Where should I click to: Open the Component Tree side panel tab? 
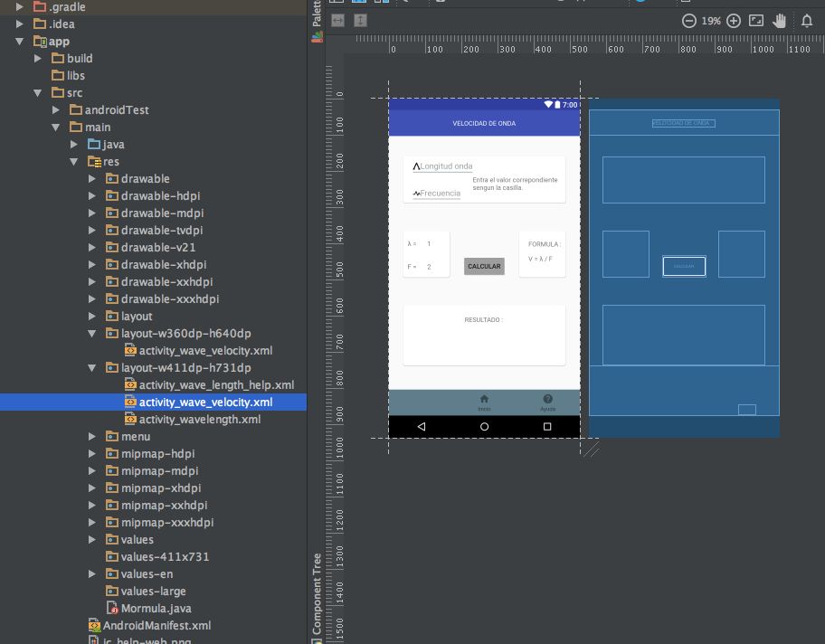(x=317, y=598)
